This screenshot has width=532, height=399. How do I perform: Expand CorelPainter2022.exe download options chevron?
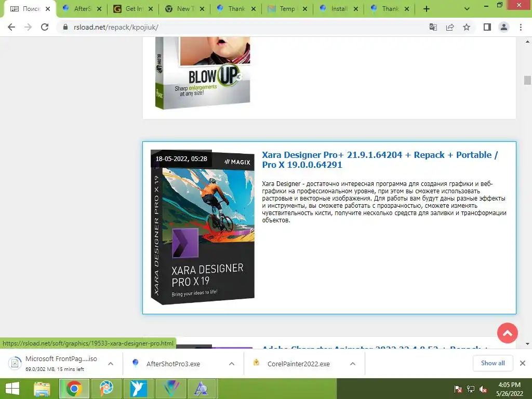coord(353,363)
